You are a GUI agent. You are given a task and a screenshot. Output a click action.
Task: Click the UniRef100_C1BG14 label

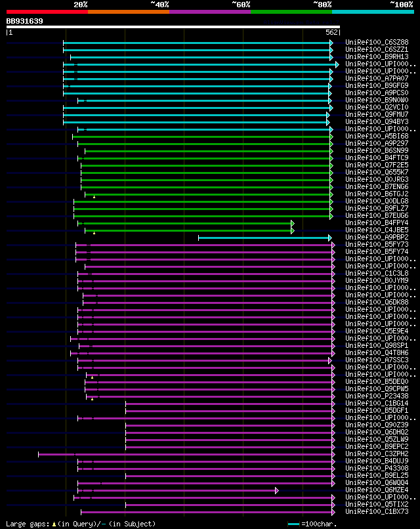point(377,403)
